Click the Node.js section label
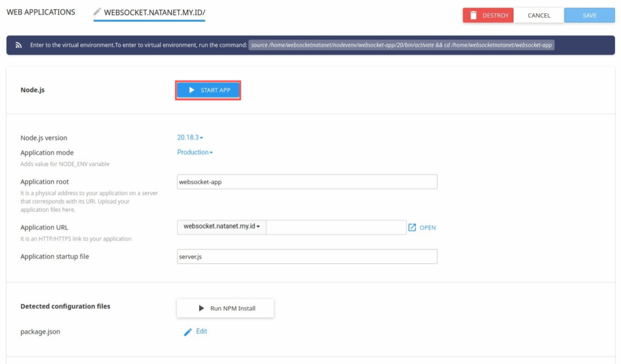The image size is (621, 364). pyautogui.click(x=33, y=90)
